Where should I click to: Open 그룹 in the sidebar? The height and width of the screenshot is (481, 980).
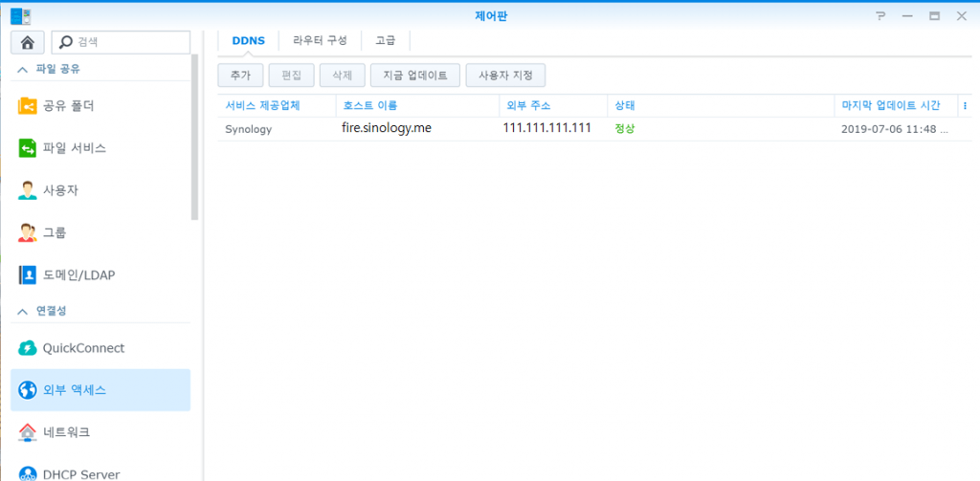pos(100,232)
